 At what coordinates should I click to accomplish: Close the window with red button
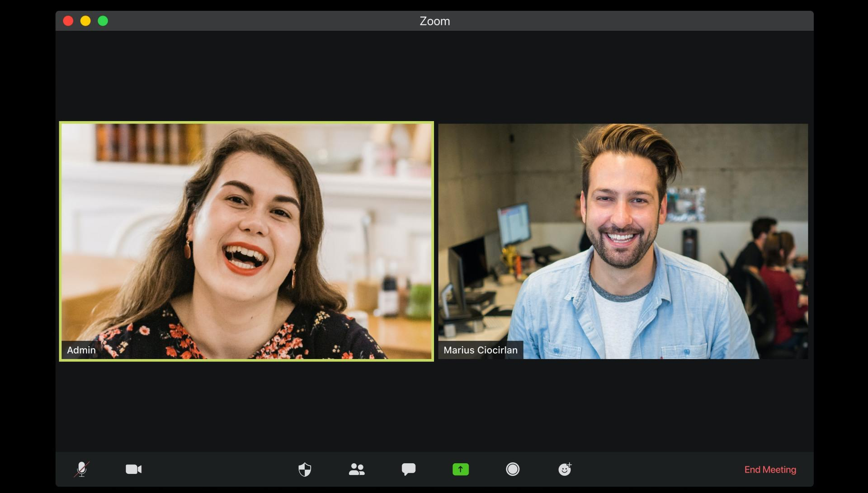68,21
